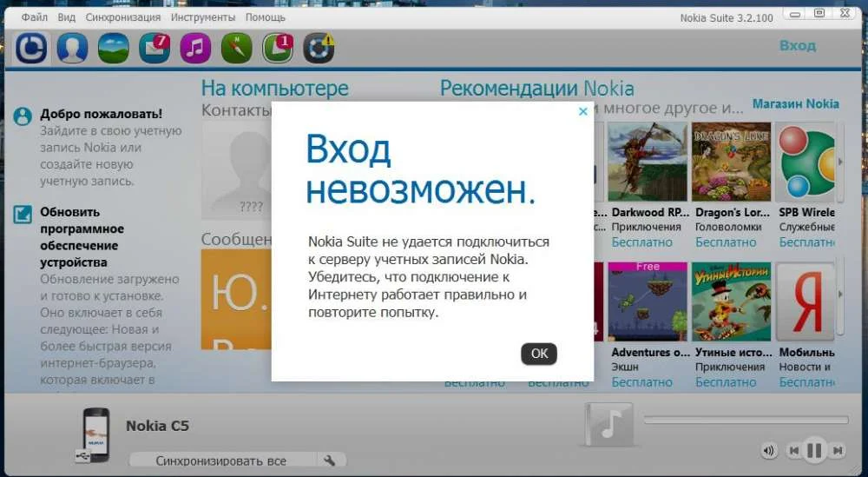Open Утиные истории game thumbnail

click(x=731, y=301)
